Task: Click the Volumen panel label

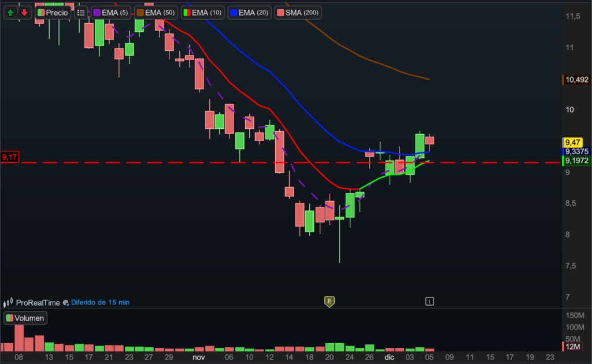Action: pos(25,318)
